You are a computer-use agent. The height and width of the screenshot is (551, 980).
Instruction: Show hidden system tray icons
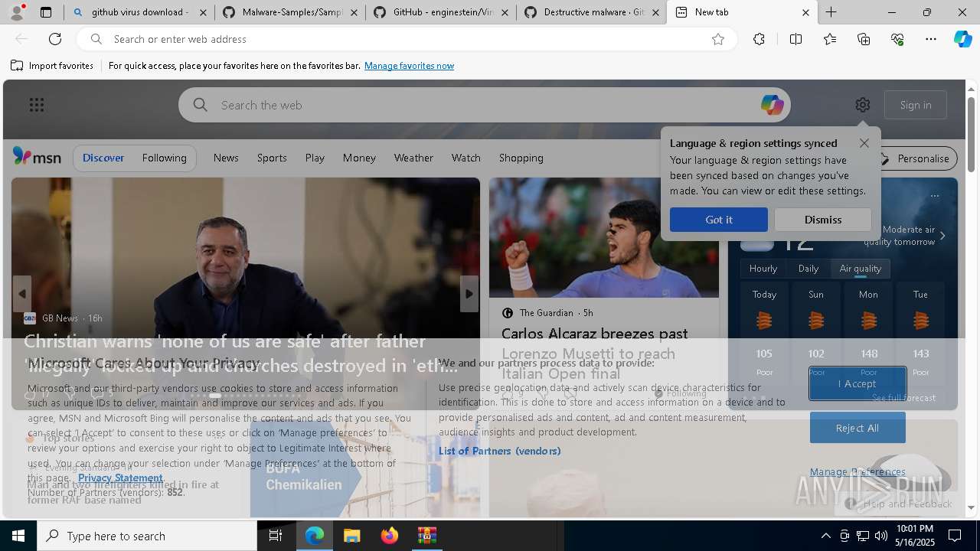[826, 536]
